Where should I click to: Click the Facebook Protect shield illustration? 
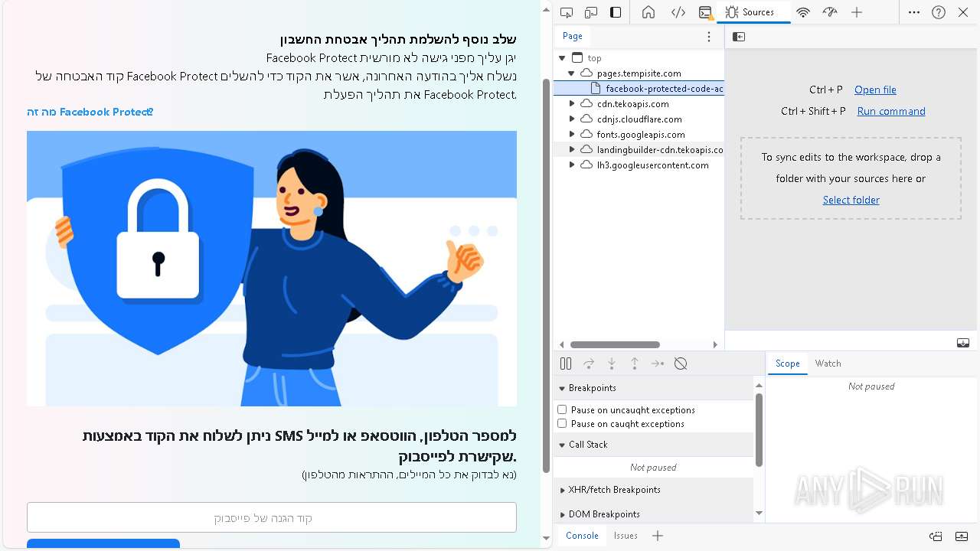272,269
